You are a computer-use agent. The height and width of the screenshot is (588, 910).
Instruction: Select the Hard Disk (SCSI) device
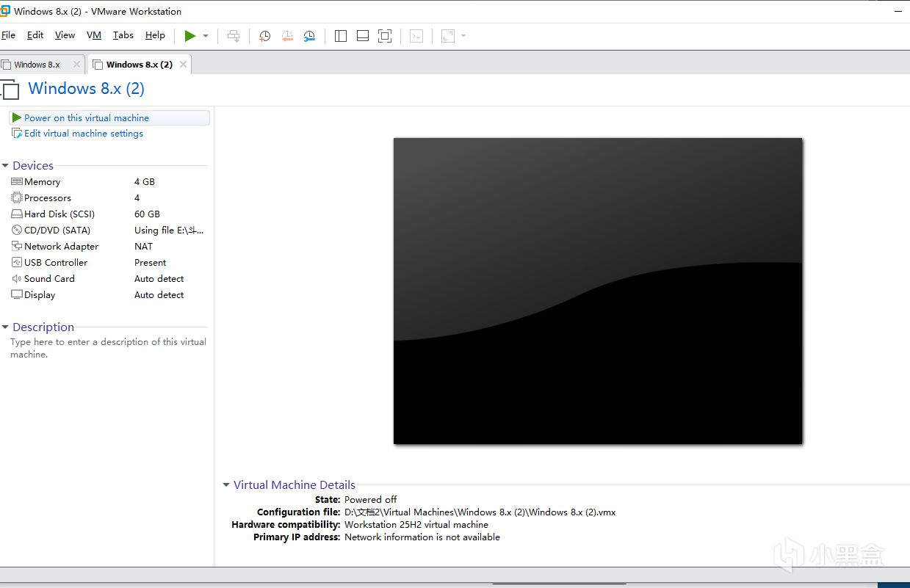point(109,214)
